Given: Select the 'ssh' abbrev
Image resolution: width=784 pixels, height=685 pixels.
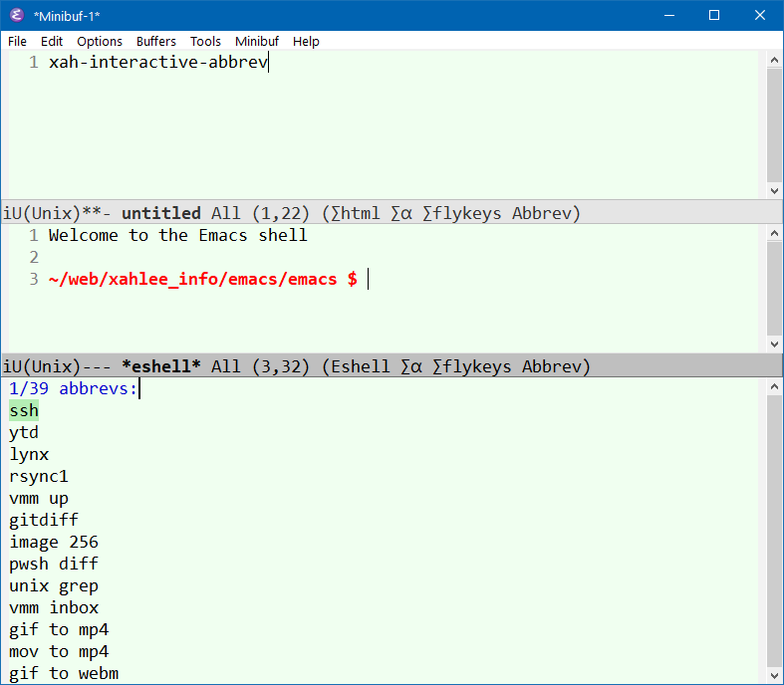Looking at the screenshot, I should (x=24, y=410).
